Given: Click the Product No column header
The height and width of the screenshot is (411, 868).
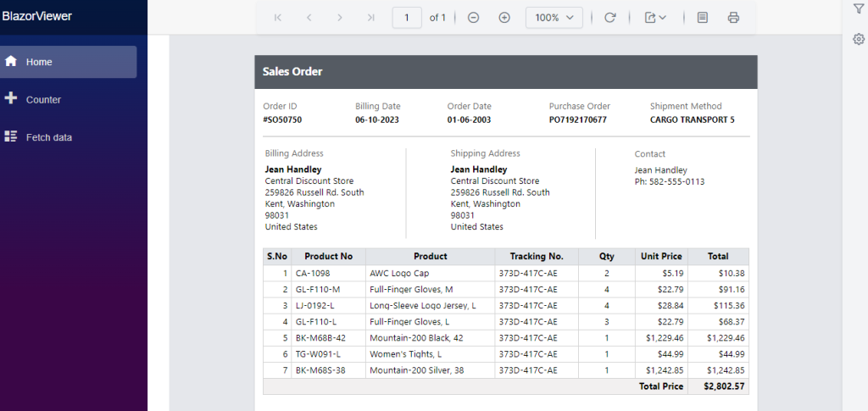Looking at the screenshot, I should coord(328,257).
